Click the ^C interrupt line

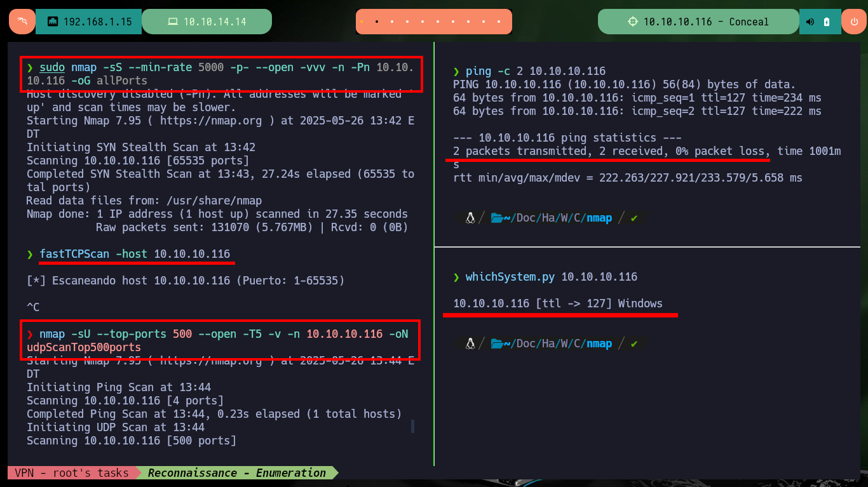33,307
